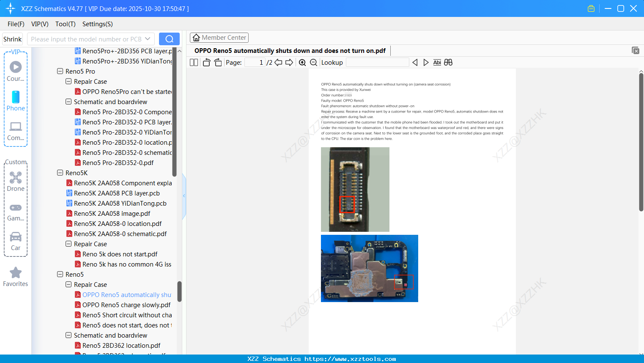Open Reno5K 2AA058 YiDianTong.pcb
This screenshot has height=363, width=644.
click(x=120, y=203)
